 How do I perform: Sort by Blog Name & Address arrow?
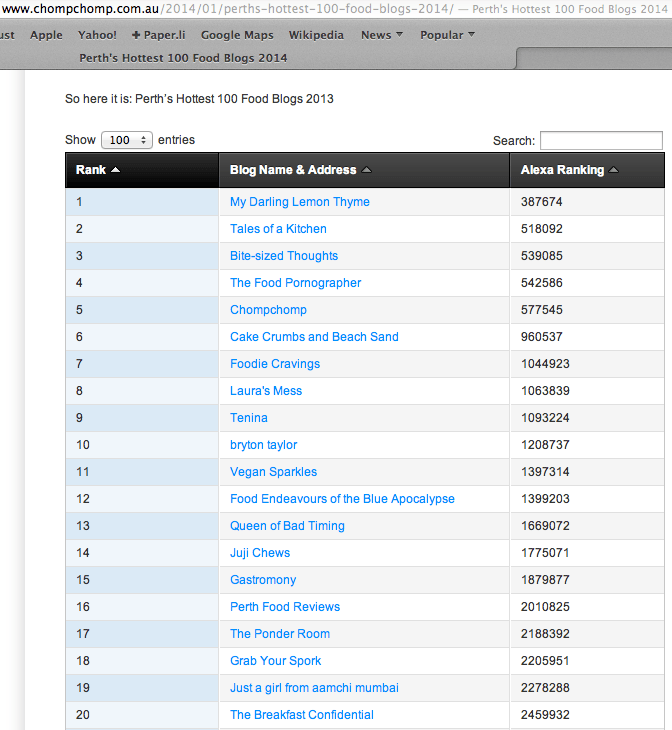pos(367,170)
